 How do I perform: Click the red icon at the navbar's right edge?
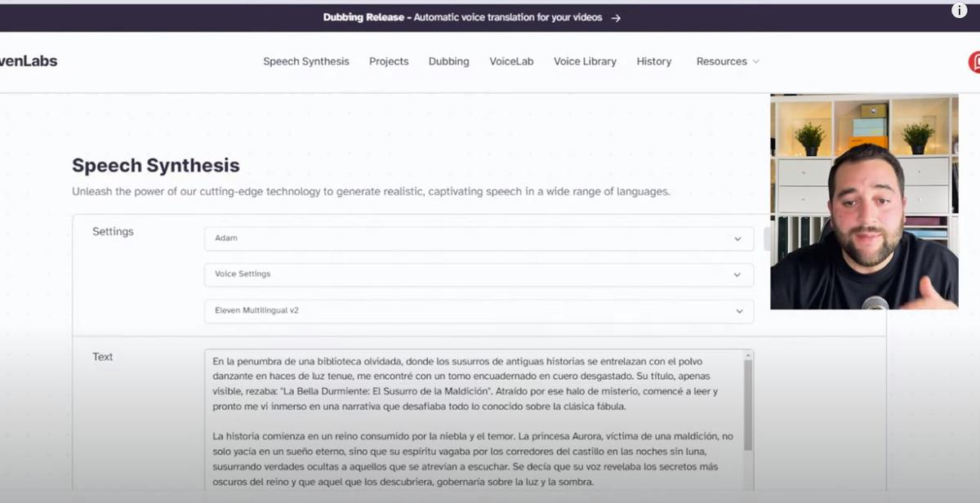pyautogui.click(x=974, y=62)
